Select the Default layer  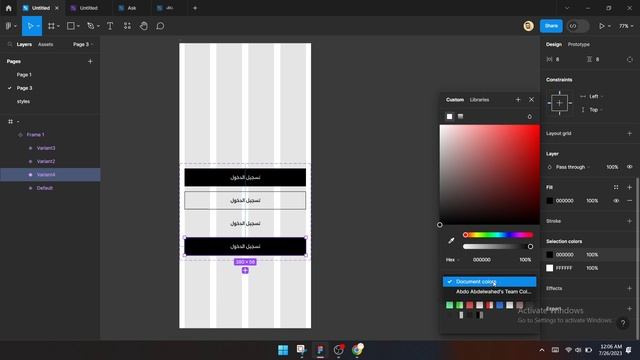[44, 188]
